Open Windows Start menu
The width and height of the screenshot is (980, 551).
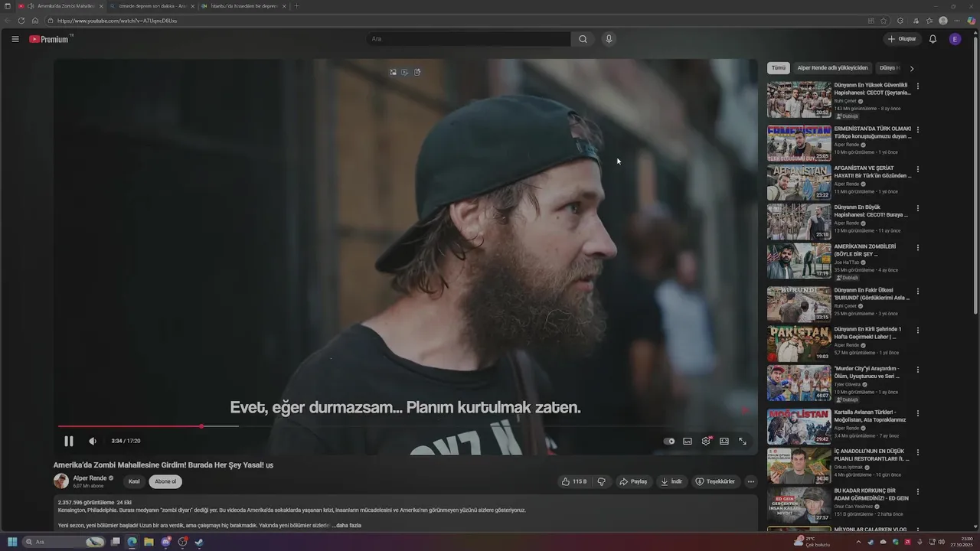(12, 542)
